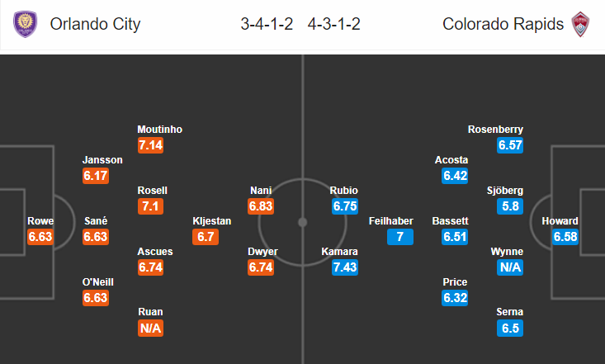
Task: Open the Colorado Rapids team name link
Action: [503, 24]
